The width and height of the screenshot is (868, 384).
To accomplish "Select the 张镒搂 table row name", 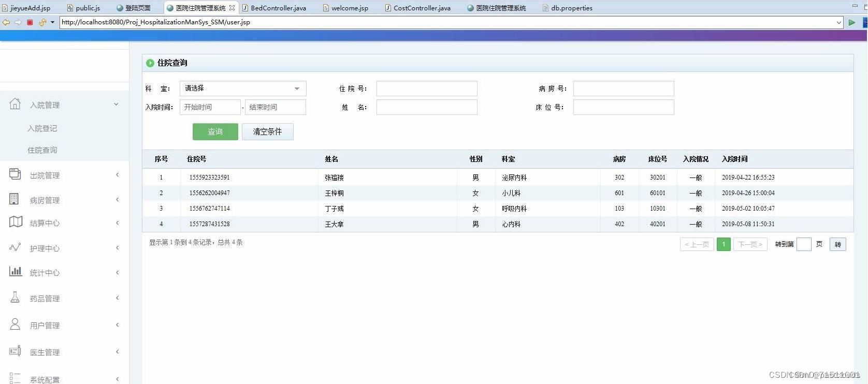I will 335,178.
